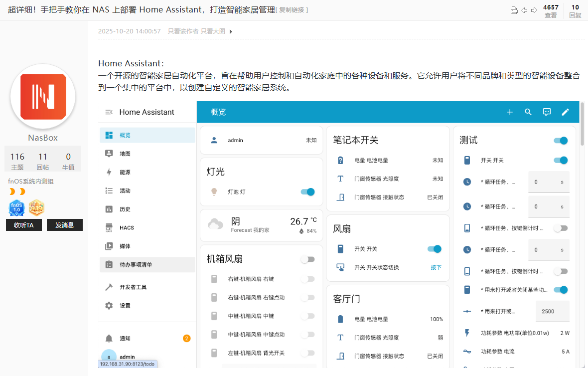Click the HACS icon in the sidebar
The width and height of the screenshot is (588, 376).
click(x=109, y=228)
